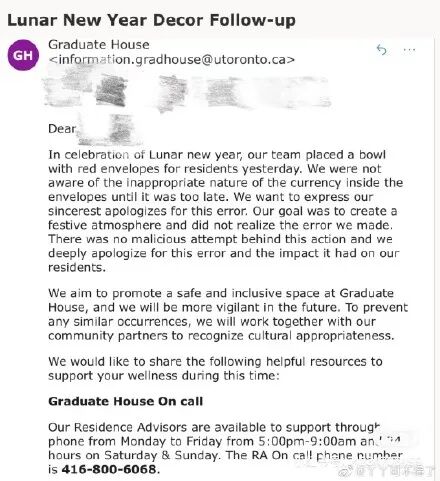Open the three-dot more actions menu

click(409, 50)
